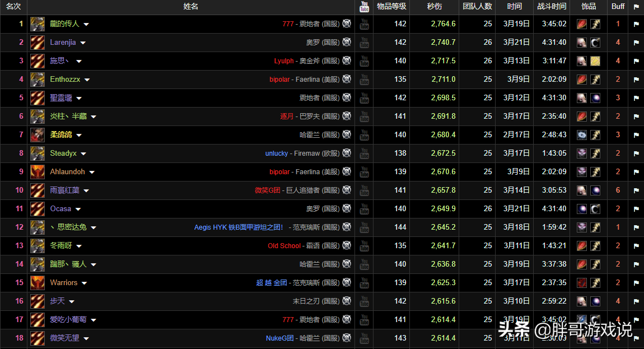Expand the dropdown arrow next to Larenjia

(x=83, y=43)
